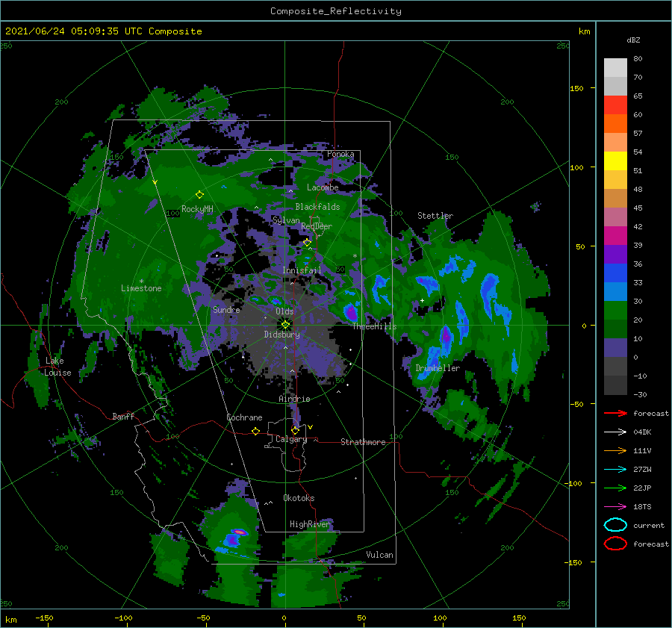The height and width of the screenshot is (628, 672).
Task: Click the magenta 18TS arrow icon
Action: point(615,507)
